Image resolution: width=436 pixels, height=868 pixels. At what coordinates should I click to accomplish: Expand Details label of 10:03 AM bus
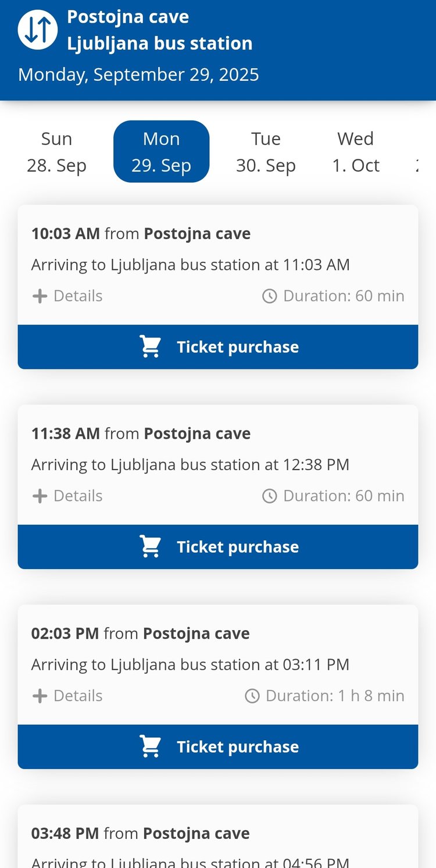78,296
